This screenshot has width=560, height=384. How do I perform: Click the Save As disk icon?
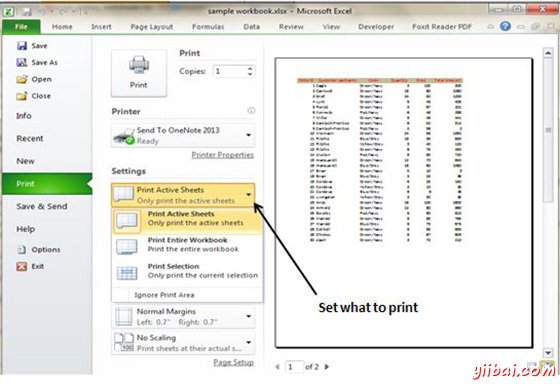pyautogui.click(x=22, y=63)
